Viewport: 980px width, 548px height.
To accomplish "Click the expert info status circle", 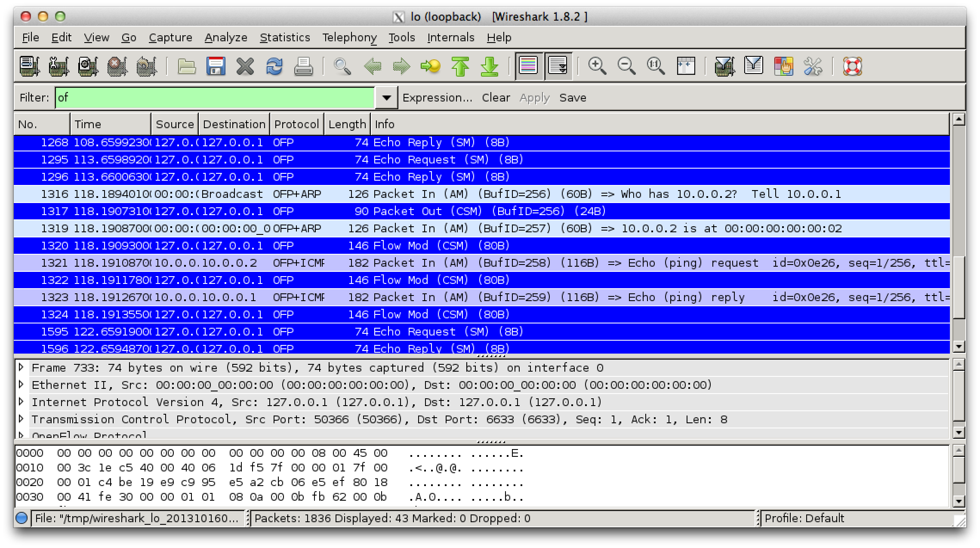I will click(x=22, y=518).
